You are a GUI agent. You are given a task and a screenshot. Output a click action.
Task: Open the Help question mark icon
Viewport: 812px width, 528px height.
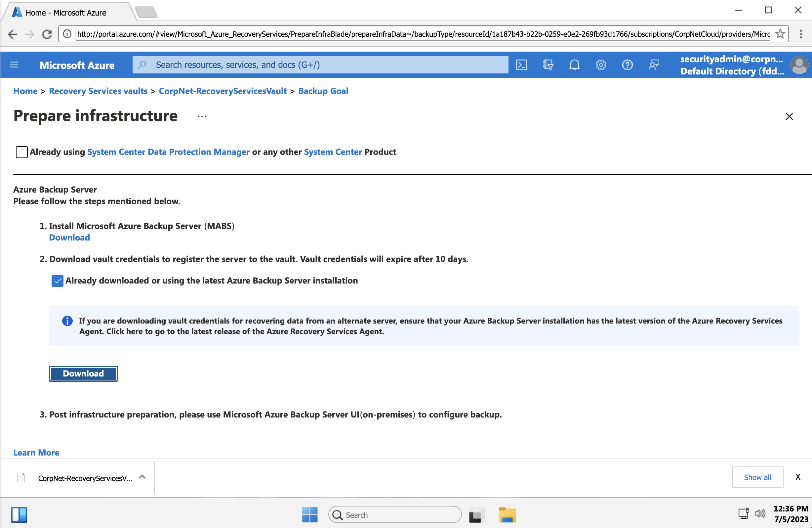627,65
